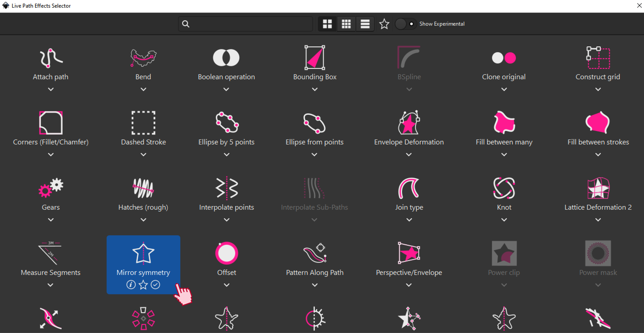The width and height of the screenshot is (644, 333).
Task: Choose the Offset effect icon
Action: point(226,253)
